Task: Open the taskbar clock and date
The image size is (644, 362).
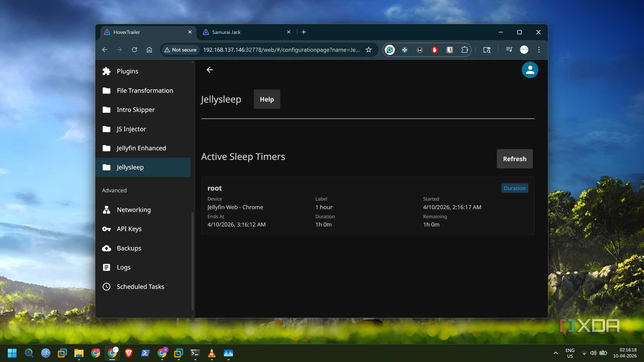Action: pyautogui.click(x=625, y=353)
